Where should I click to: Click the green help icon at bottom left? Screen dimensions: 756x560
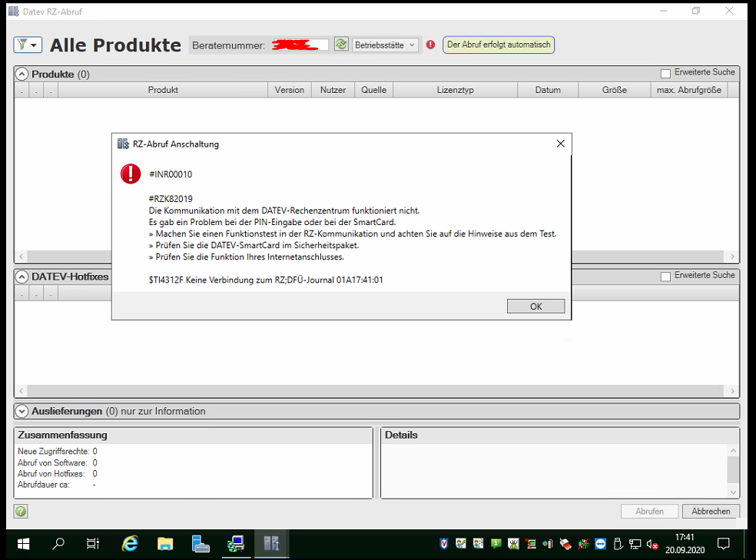point(21,511)
